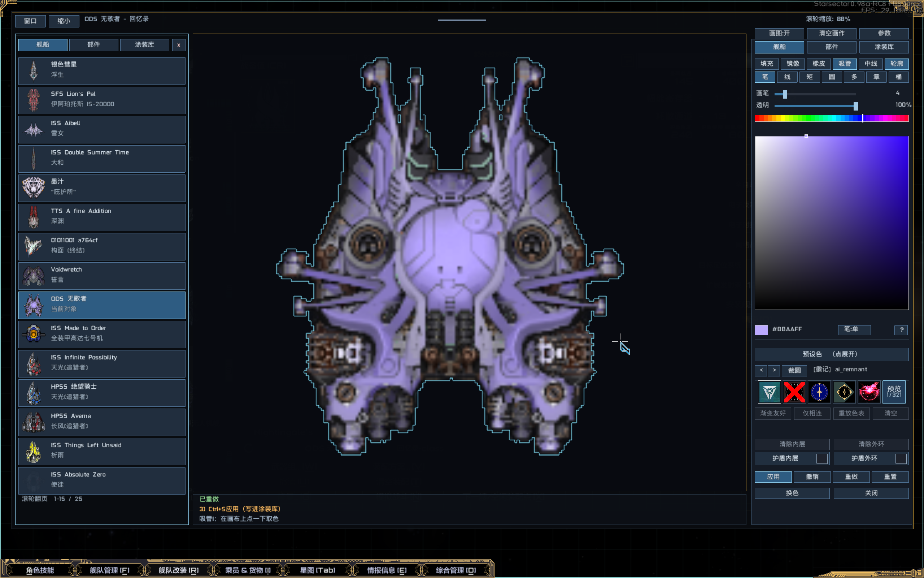Pick a shade in the saturation square

(x=832, y=223)
